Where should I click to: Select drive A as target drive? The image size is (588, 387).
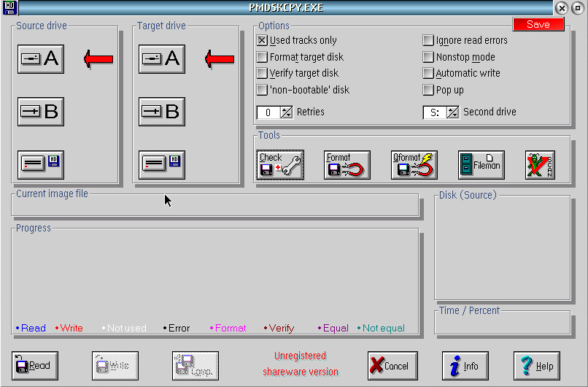162,59
